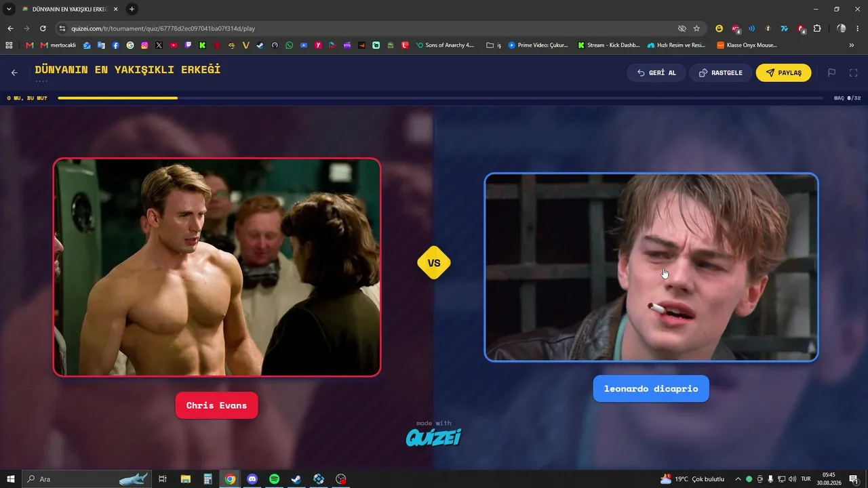This screenshot has width=868, height=488.
Task: Show hidden system tray icons
Action: 738,479
